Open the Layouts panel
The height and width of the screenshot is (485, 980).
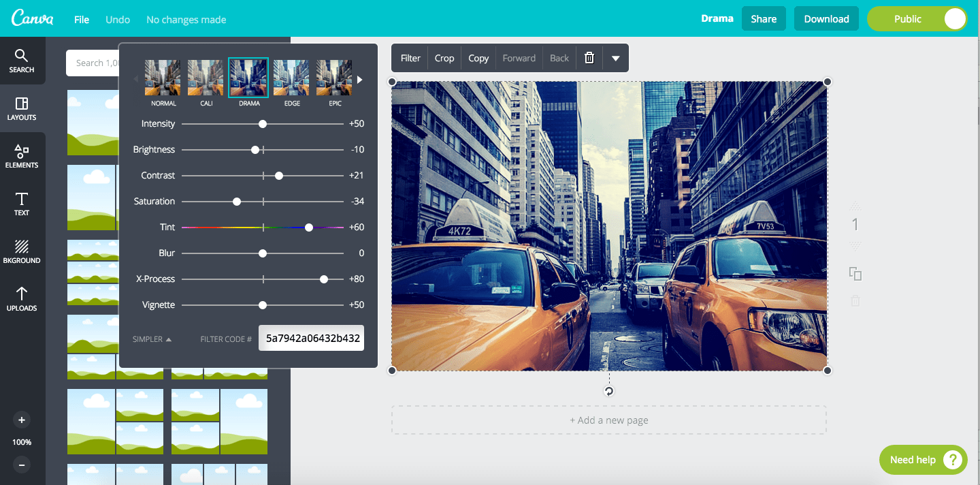pyautogui.click(x=22, y=109)
